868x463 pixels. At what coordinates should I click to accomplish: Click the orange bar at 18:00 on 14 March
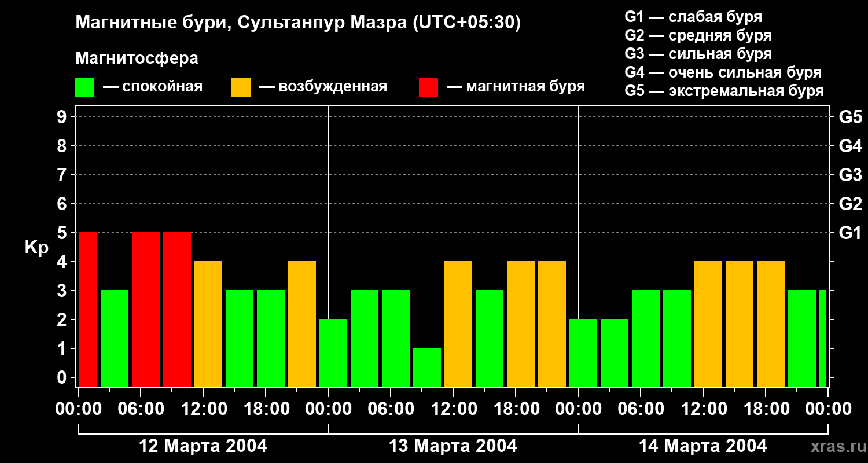(x=771, y=324)
